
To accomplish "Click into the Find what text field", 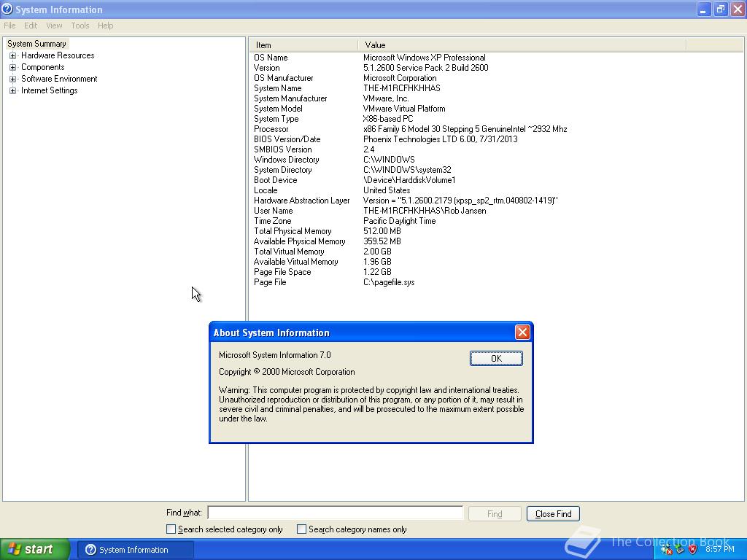I will click(336, 513).
